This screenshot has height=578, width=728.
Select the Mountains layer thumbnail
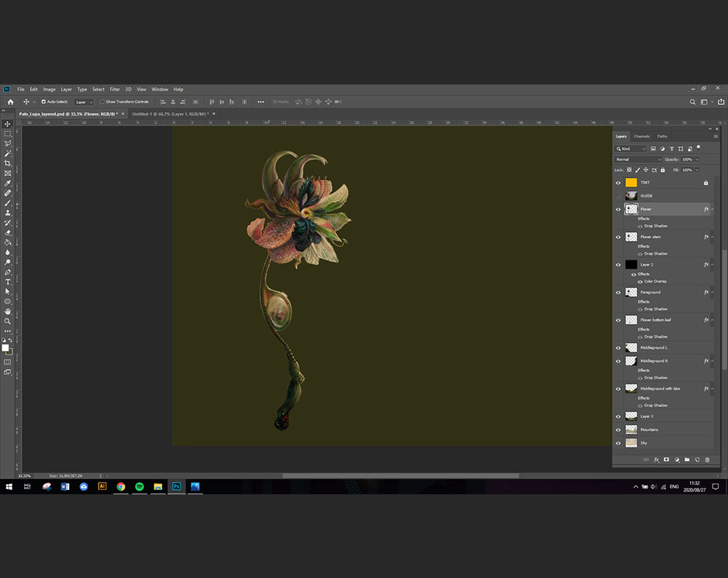(631, 429)
